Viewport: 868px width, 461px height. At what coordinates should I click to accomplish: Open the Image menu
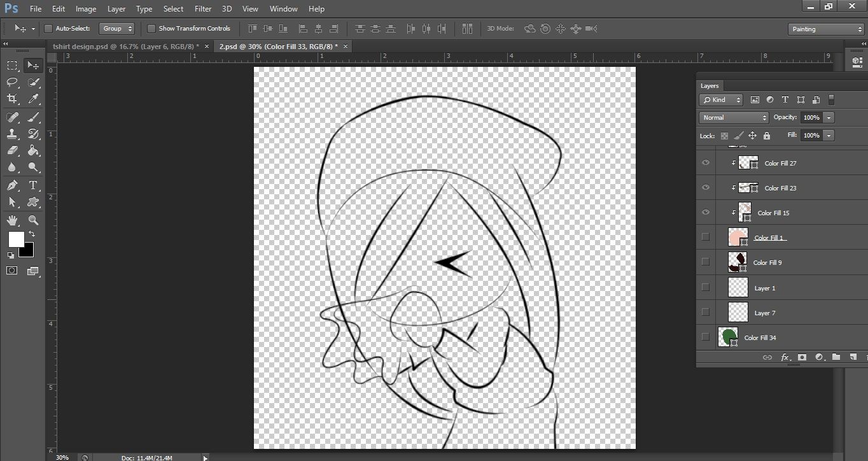(86, 9)
